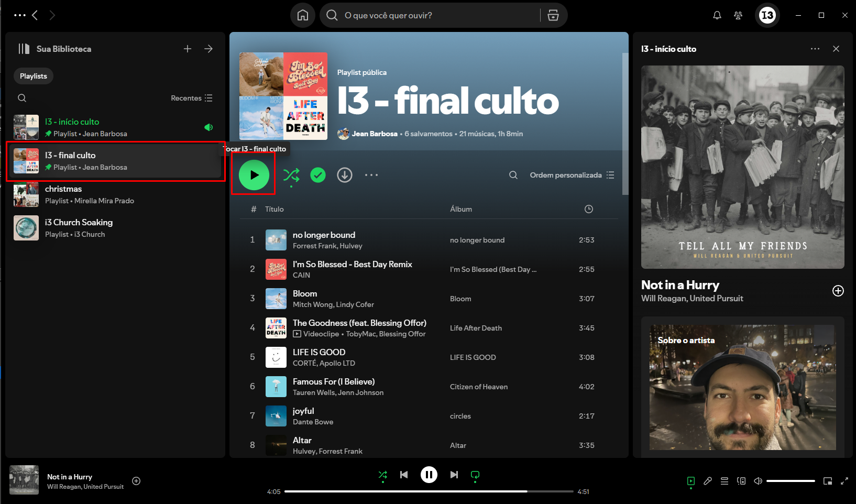Open the Home page icon
Image resolution: width=856 pixels, height=504 pixels.
(303, 15)
